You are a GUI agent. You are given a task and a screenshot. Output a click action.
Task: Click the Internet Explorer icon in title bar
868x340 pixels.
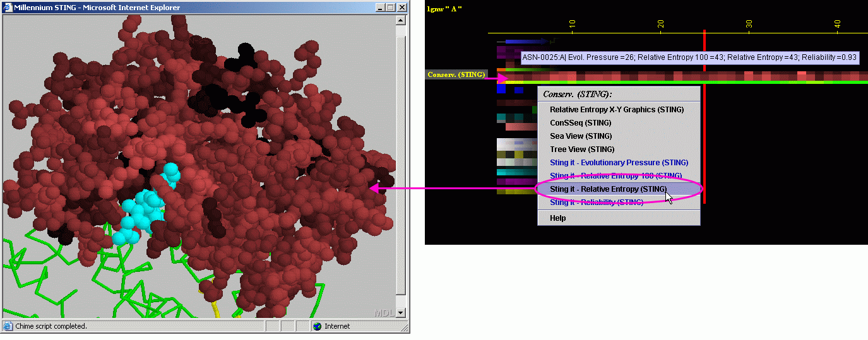(x=8, y=8)
